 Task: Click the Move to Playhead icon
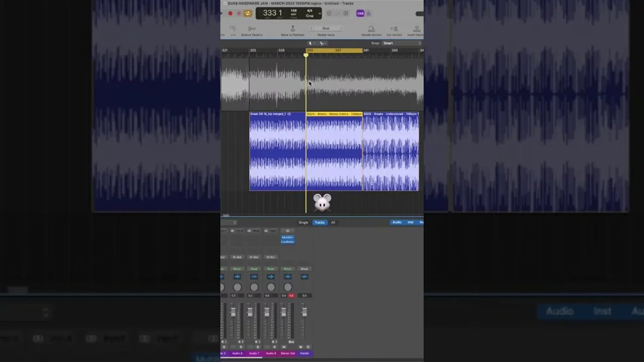click(x=292, y=29)
